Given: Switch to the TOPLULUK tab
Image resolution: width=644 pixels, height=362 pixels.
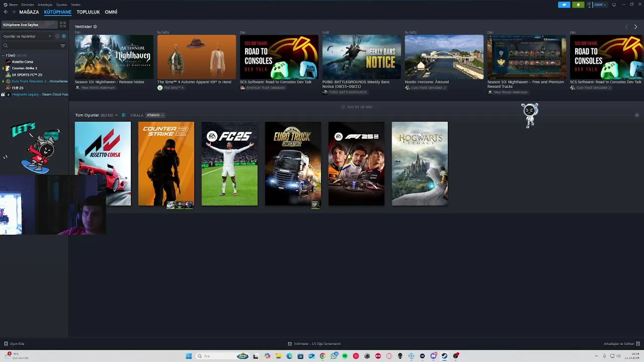Looking at the screenshot, I should [x=88, y=12].
